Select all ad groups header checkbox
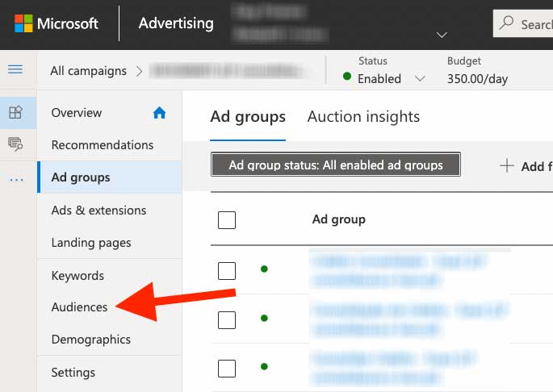Screen dimensions: 553x392 227,220
